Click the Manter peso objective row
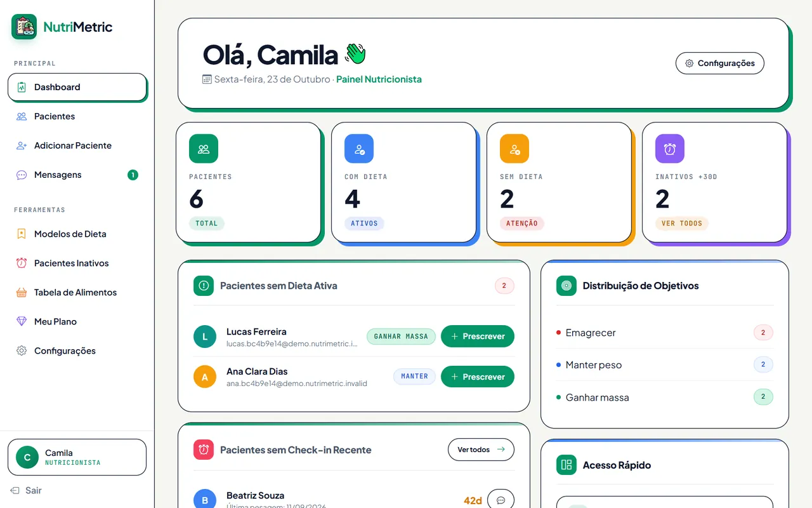This screenshot has width=812, height=508. (665, 364)
